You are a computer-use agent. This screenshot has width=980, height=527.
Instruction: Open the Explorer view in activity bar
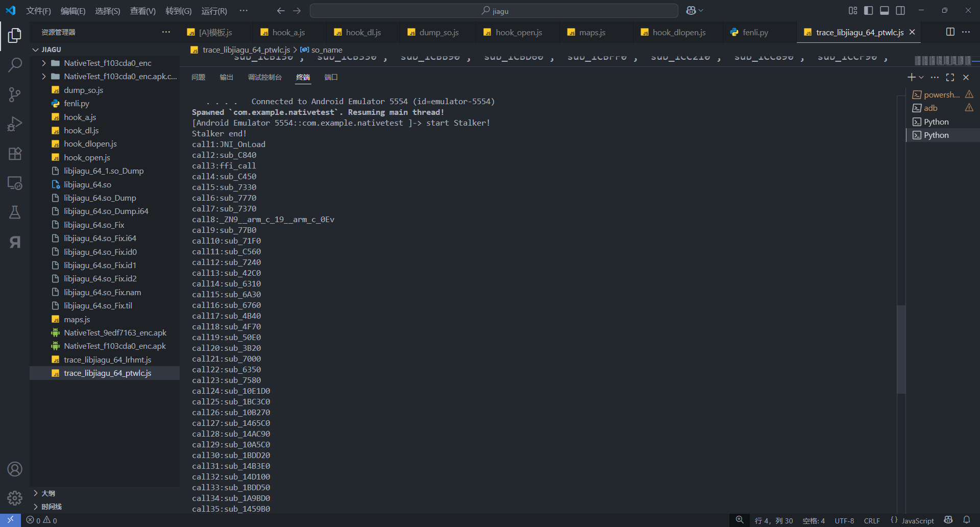tap(15, 35)
